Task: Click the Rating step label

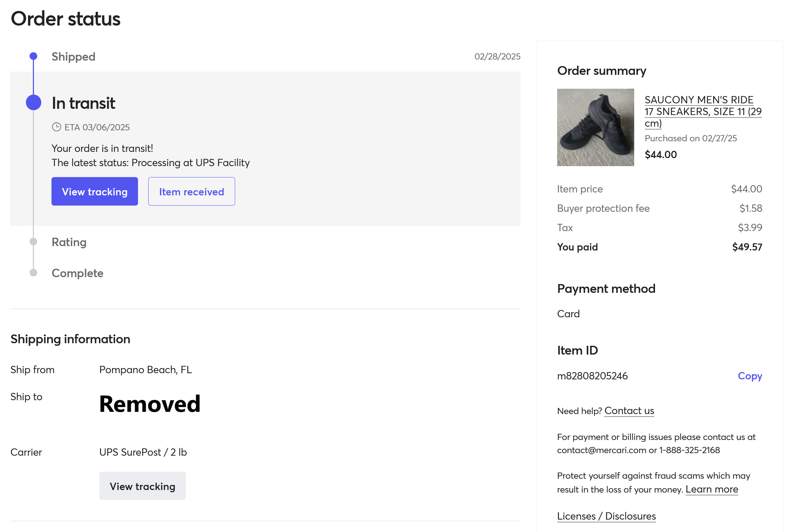Action: tap(69, 242)
